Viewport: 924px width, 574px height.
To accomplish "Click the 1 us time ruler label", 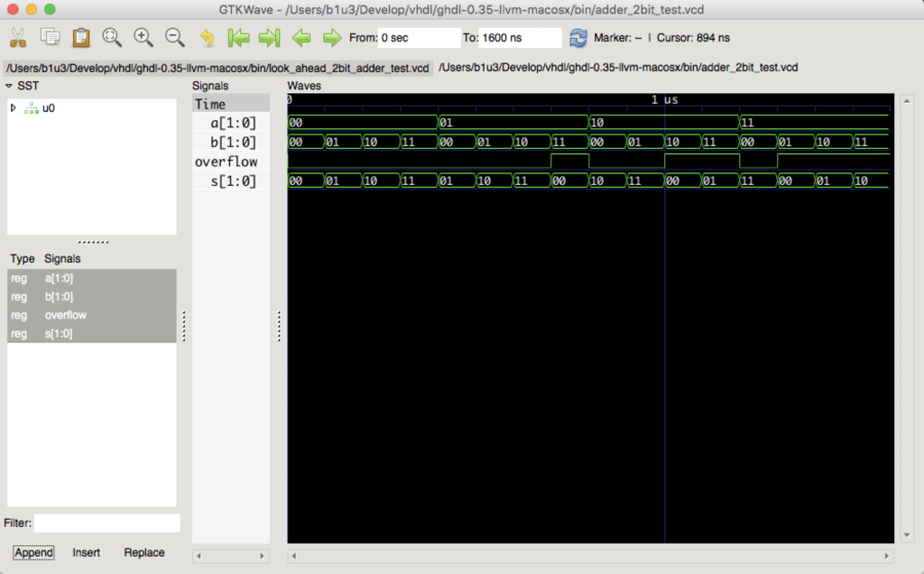I will pyautogui.click(x=665, y=99).
